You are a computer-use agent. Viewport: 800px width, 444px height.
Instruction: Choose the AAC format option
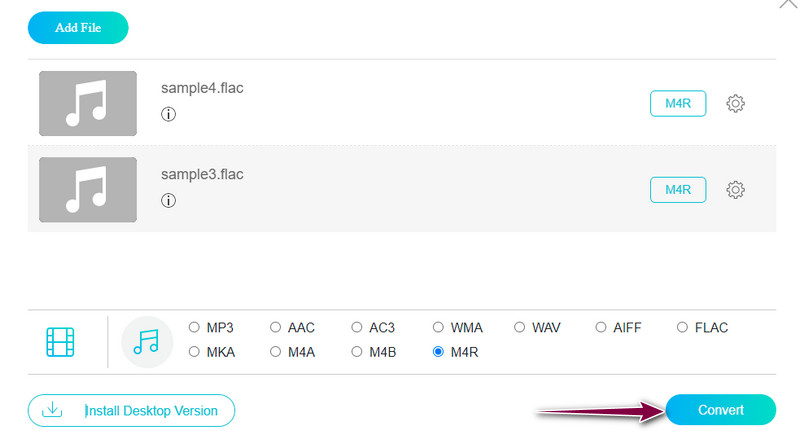[276, 327]
